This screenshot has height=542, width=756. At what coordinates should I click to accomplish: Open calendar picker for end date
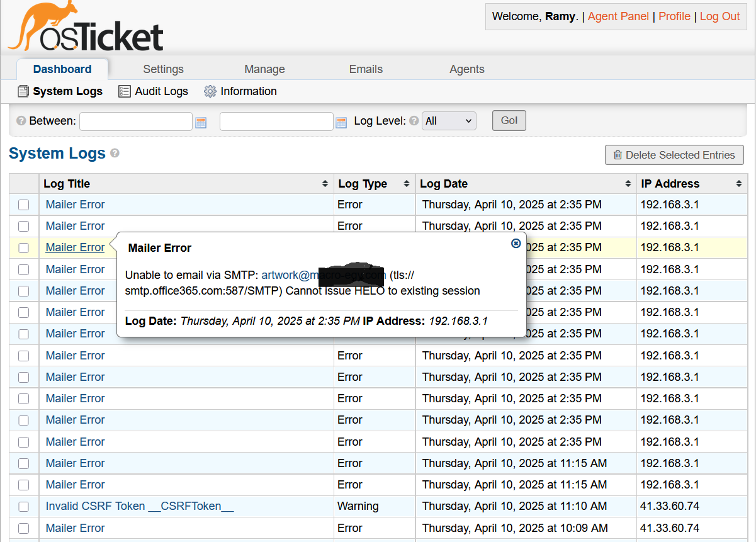click(341, 122)
